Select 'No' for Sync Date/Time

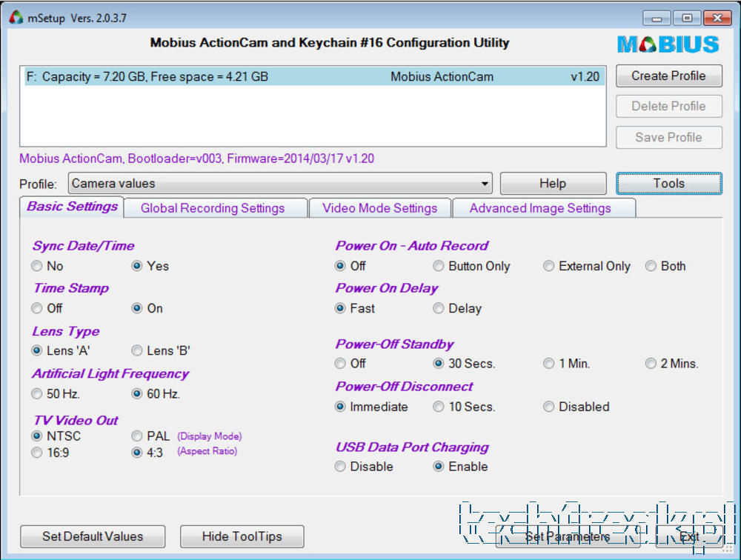click(x=37, y=266)
